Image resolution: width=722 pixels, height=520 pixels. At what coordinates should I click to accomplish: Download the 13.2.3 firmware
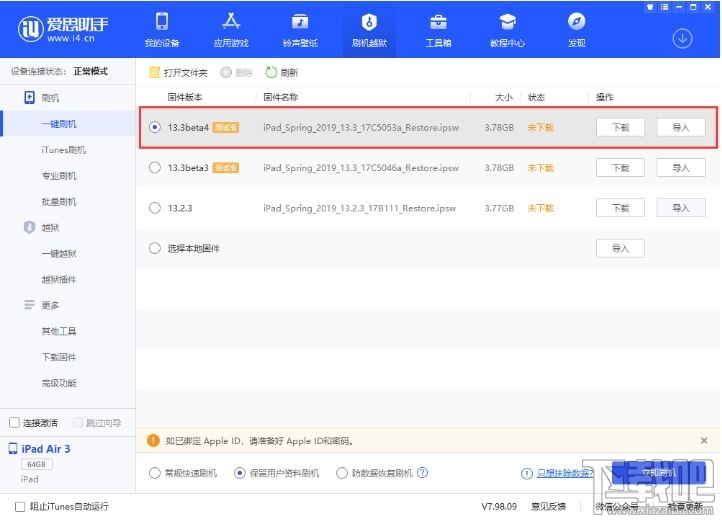(x=620, y=208)
